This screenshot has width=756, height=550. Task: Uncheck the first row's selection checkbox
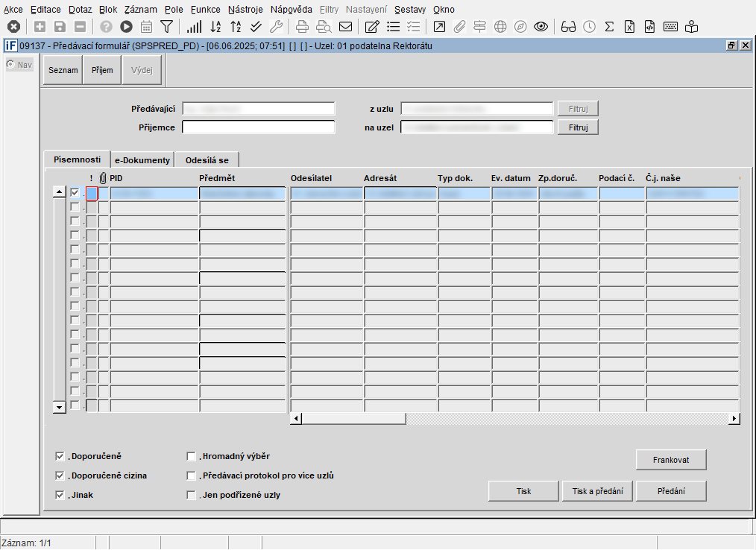75,193
